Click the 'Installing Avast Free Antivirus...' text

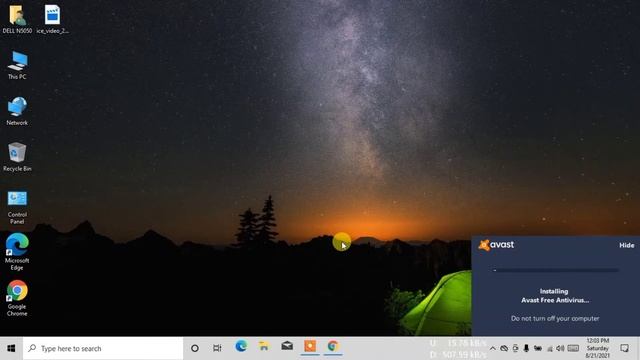554,296
